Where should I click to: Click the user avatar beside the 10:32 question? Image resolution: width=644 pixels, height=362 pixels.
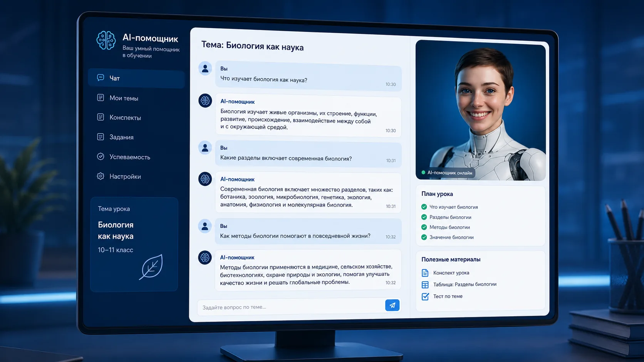click(205, 226)
